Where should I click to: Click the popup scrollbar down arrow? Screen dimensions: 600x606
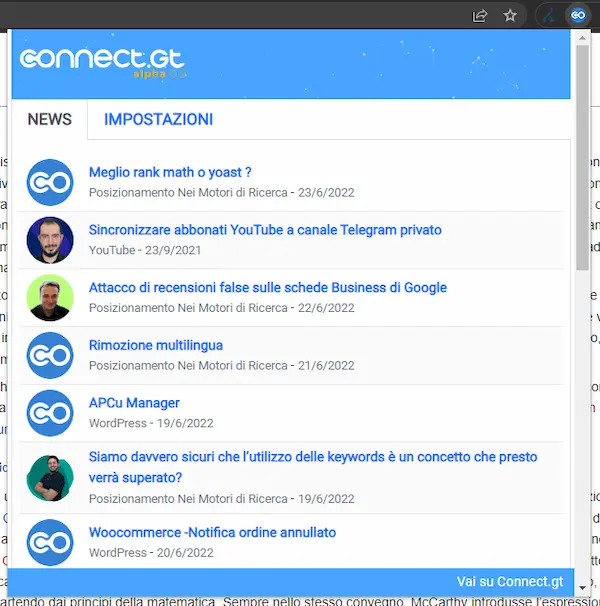(582, 588)
